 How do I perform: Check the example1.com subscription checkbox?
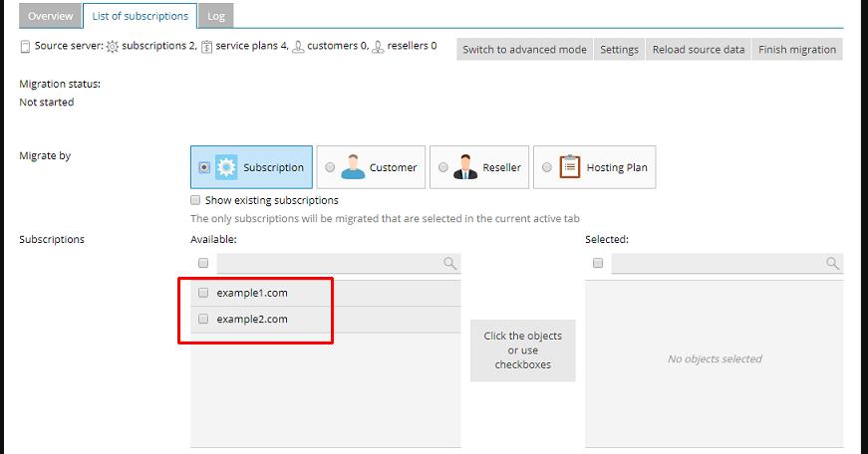203,293
